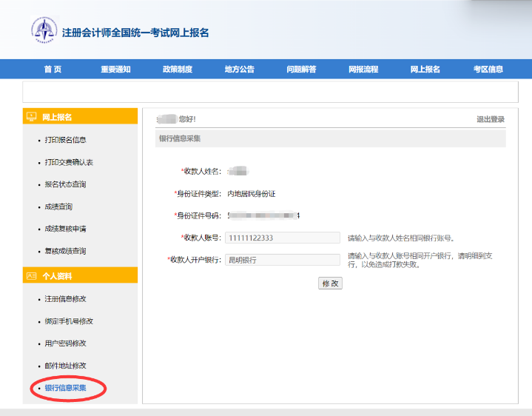Open 政策制度 navigation item
This screenshot has height=416, width=532.
(178, 70)
